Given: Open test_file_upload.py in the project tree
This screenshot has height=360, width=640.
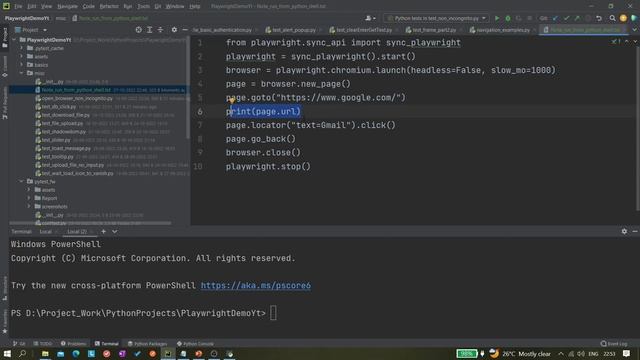Looking at the screenshot, I should (x=62, y=123).
